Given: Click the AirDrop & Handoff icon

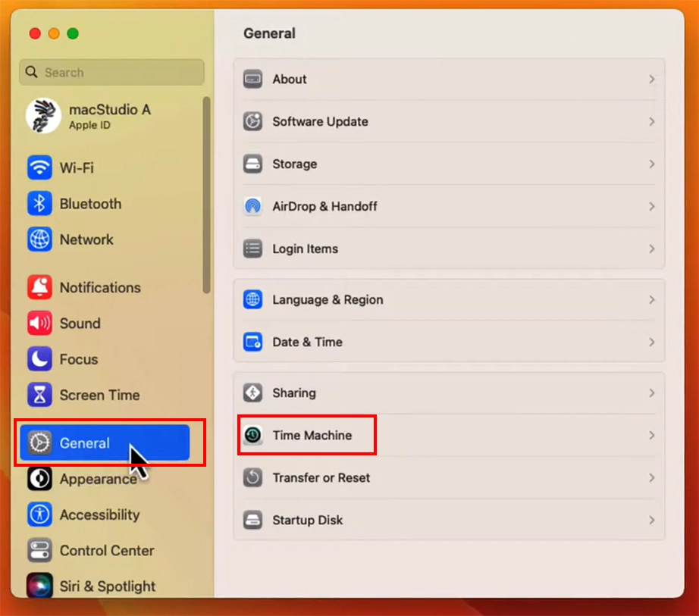Looking at the screenshot, I should (x=252, y=206).
